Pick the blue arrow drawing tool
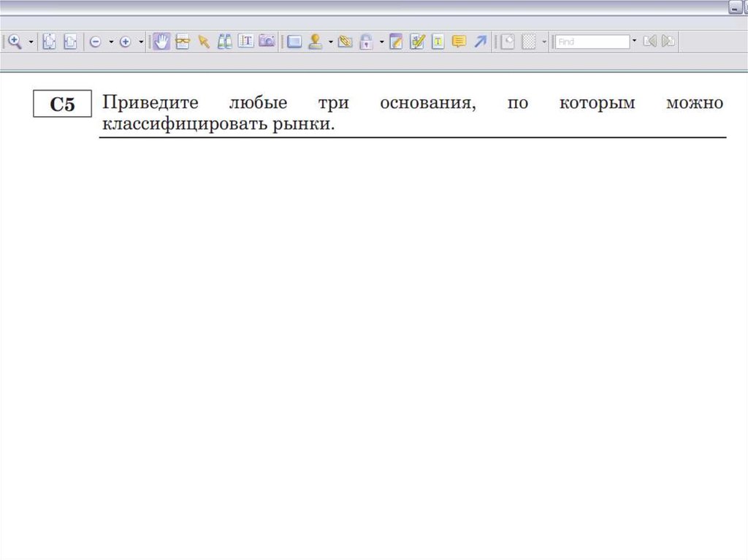Image resolution: width=748 pixels, height=560 pixels. pyautogui.click(x=480, y=42)
